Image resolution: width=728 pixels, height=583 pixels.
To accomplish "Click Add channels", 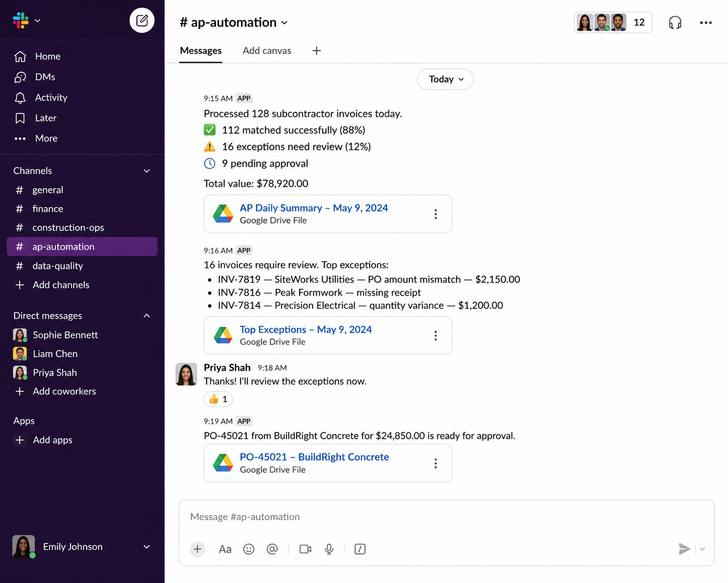I will (61, 285).
